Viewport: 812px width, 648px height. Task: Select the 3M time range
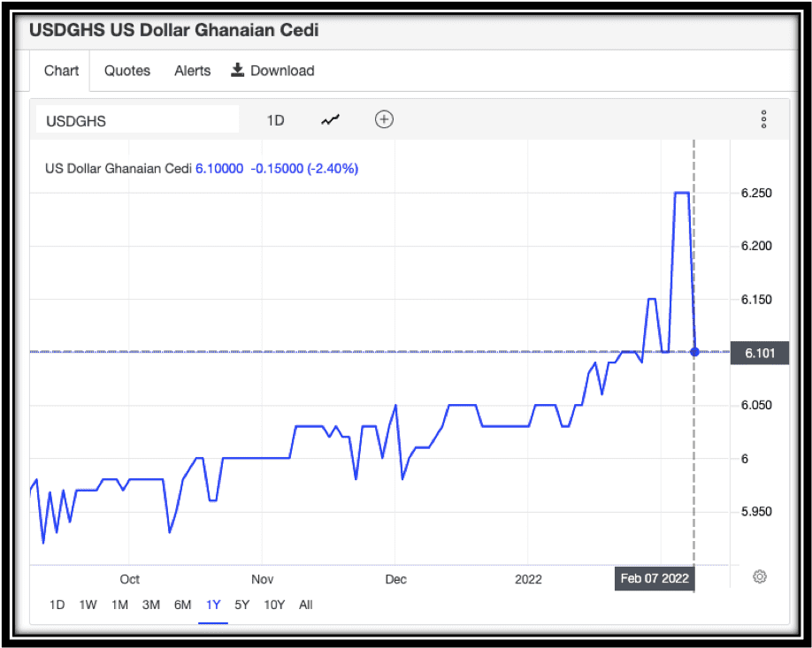(150, 605)
